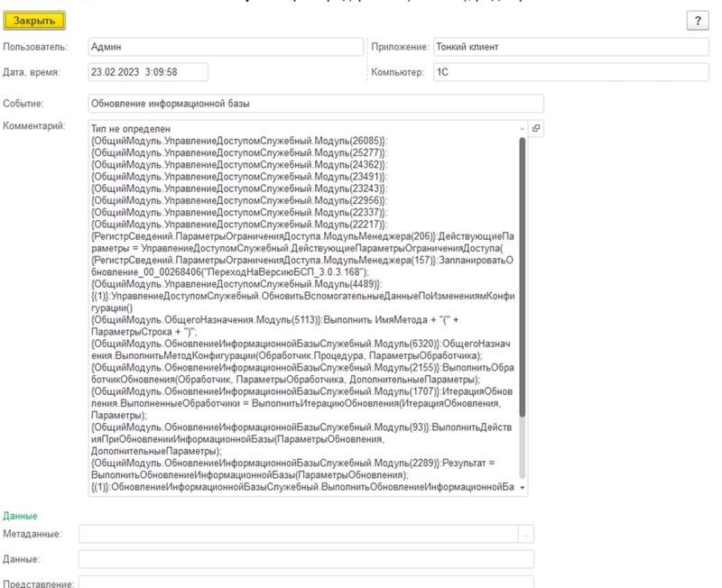The height and width of the screenshot is (588, 722).
Task: Click the line with Модуль(2289)
Action: click(x=292, y=464)
